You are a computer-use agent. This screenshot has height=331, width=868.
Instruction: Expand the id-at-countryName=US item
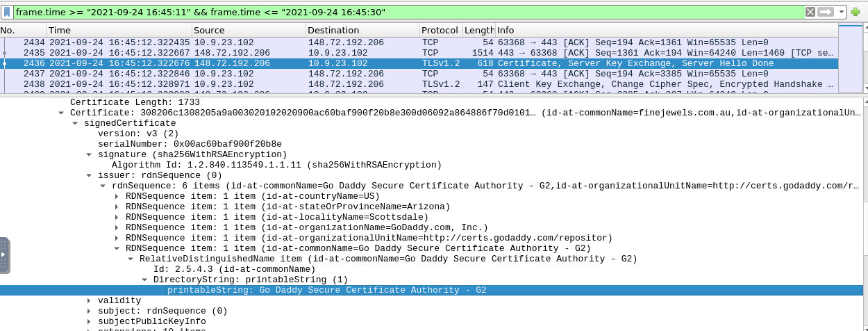(x=117, y=196)
